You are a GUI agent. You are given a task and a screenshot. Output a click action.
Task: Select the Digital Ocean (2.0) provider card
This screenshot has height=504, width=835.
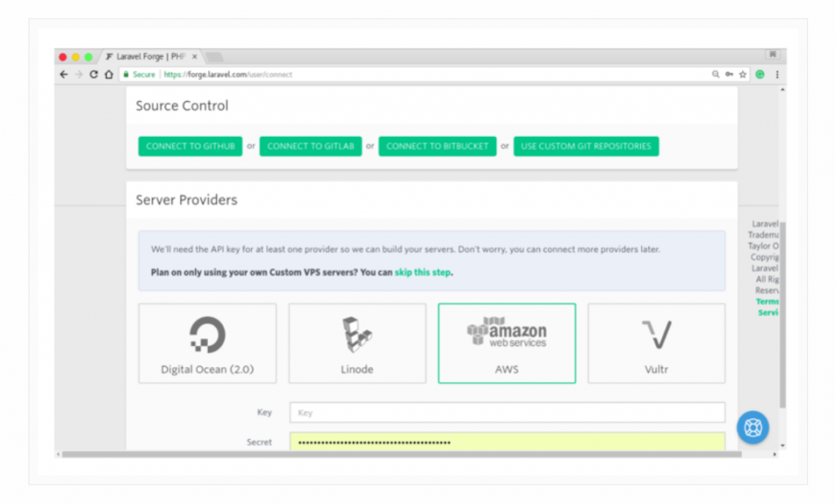click(x=207, y=343)
